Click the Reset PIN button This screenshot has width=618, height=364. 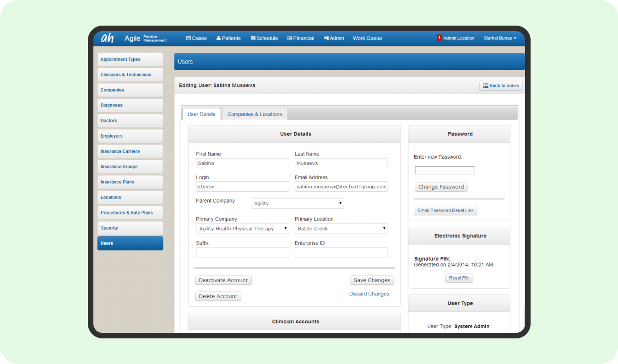point(459,278)
